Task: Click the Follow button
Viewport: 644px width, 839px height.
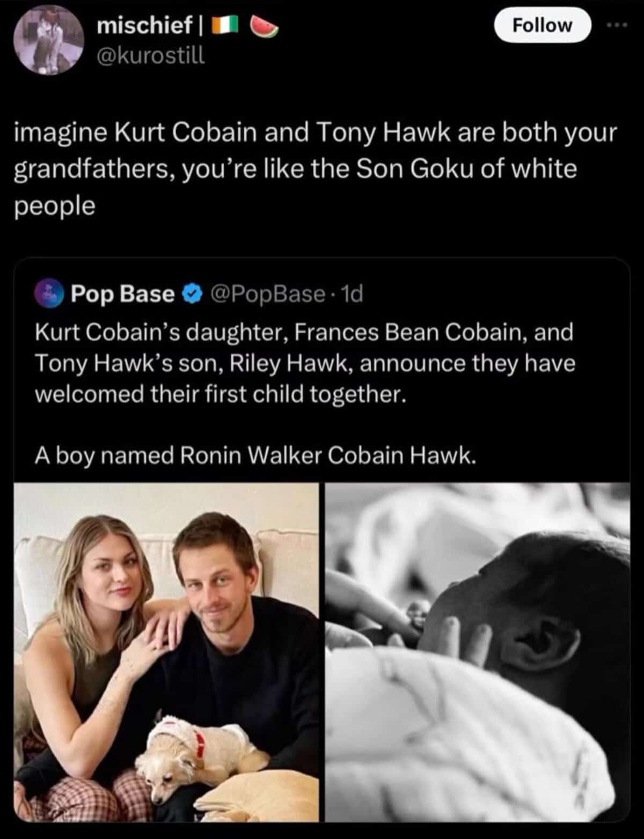Action: point(542,25)
